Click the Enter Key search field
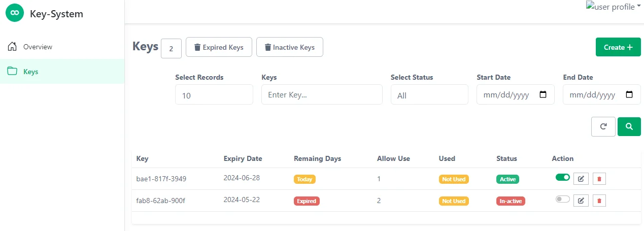 coord(322,95)
